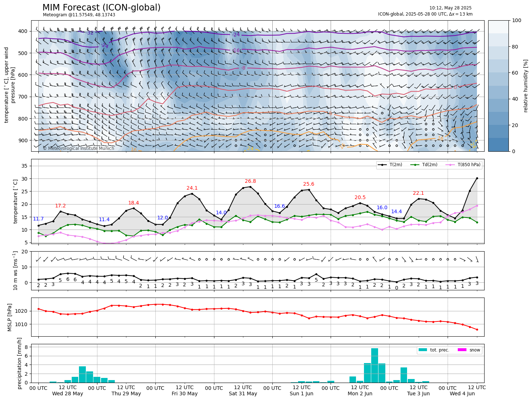Click the "12.0" minimum temperature label

click(163, 218)
